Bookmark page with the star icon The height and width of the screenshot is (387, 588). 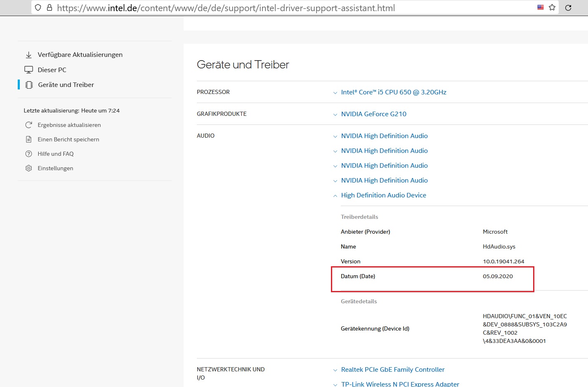click(x=552, y=7)
